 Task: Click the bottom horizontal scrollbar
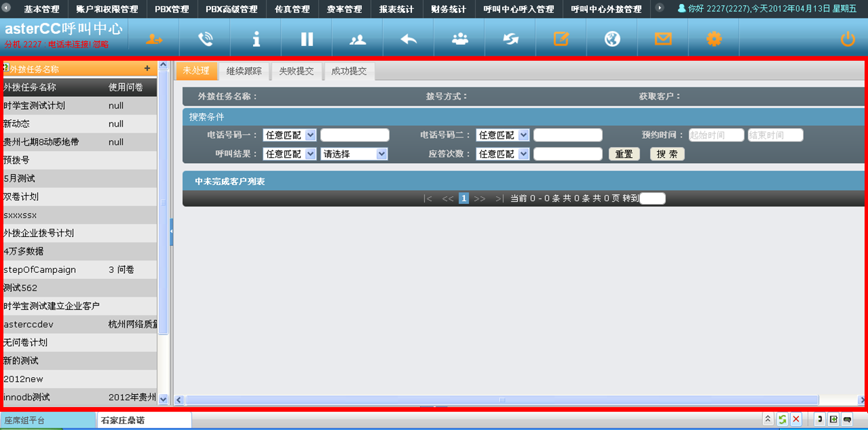point(501,400)
